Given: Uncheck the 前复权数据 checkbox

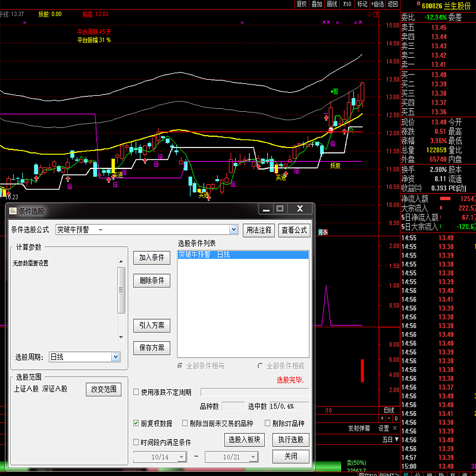Looking at the screenshot, I should [136, 424].
